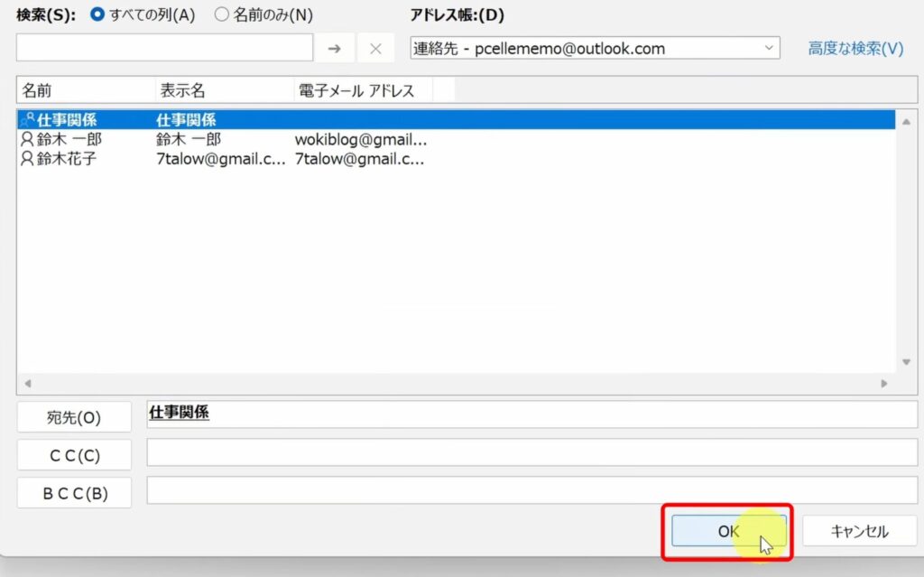Screen dimensions: 924x577
Task: Click the clear search X icon
Action: (374, 48)
